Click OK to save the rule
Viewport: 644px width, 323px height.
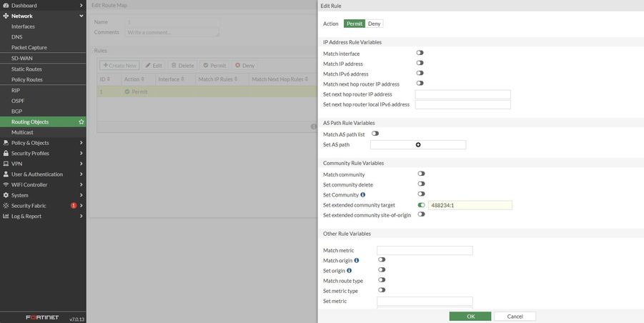click(470, 317)
